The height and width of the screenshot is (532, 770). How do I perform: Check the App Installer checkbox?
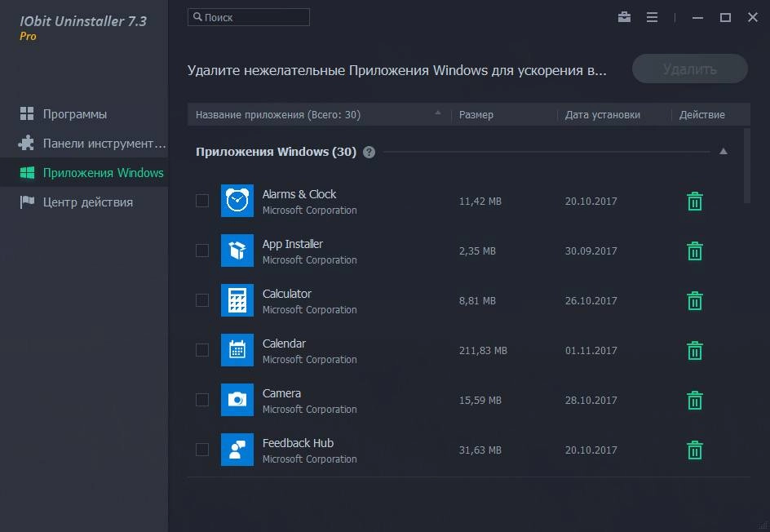pyautogui.click(x=202, y=250)
